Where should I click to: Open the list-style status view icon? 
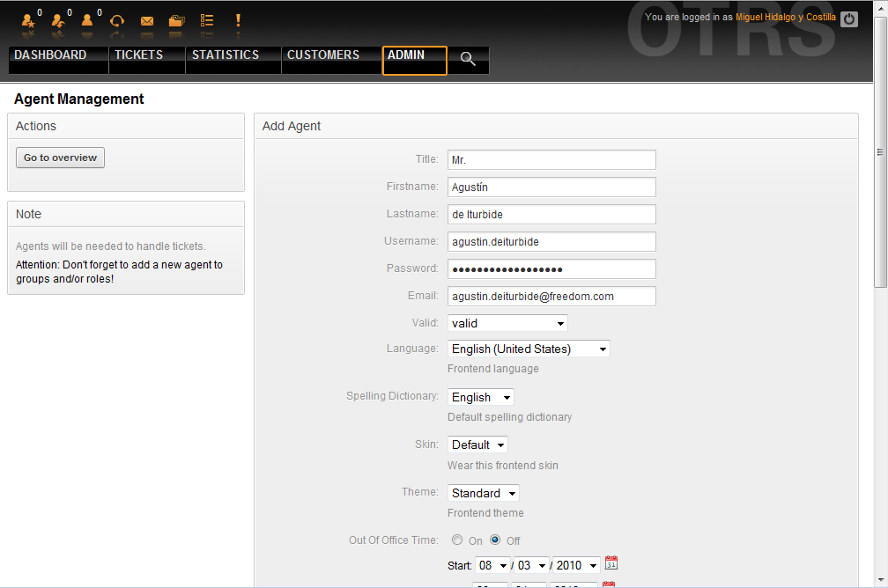click(x=207, y=20)
